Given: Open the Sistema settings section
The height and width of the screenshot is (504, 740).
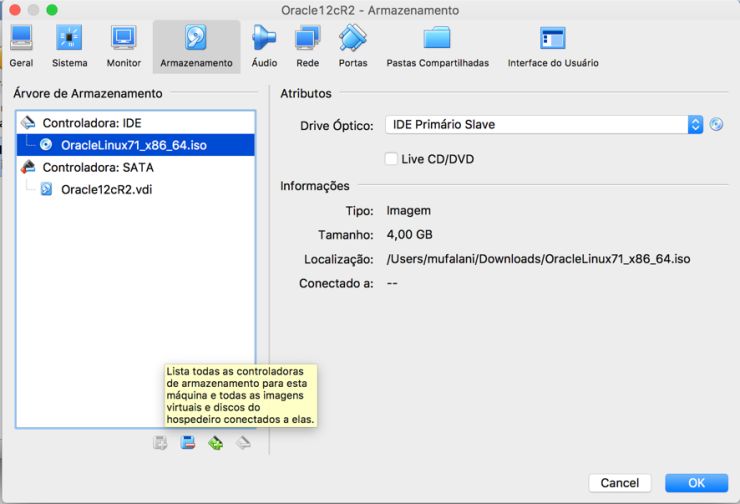Looking at the screenshot, I should point(69,46).
